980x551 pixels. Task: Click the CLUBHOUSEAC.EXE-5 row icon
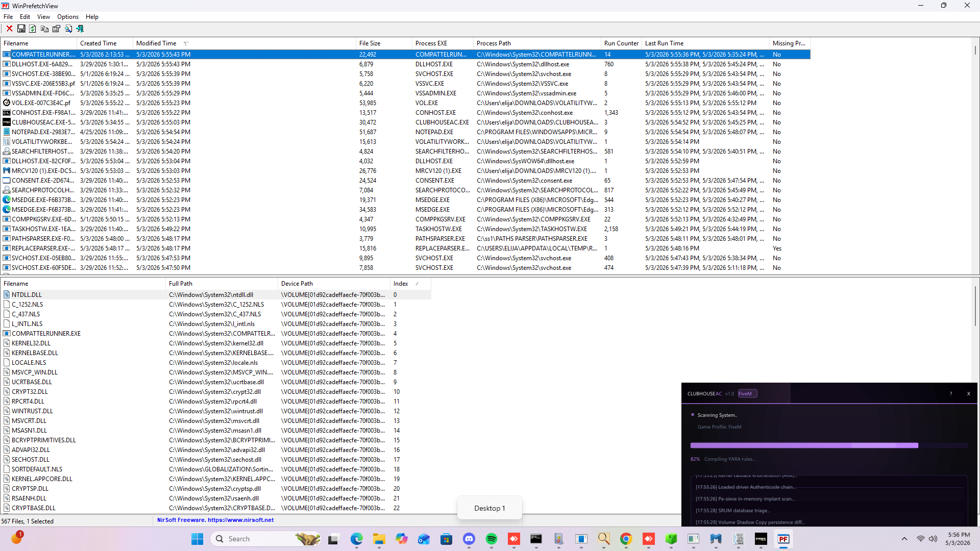tap(7, 122)
